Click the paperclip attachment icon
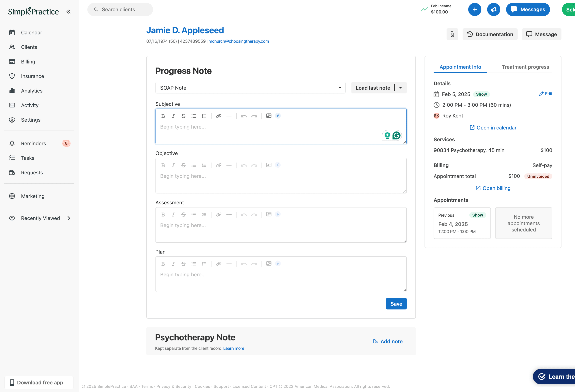This screenshot has width=575, height=392. pyautogui.click(x=452, y=34)
